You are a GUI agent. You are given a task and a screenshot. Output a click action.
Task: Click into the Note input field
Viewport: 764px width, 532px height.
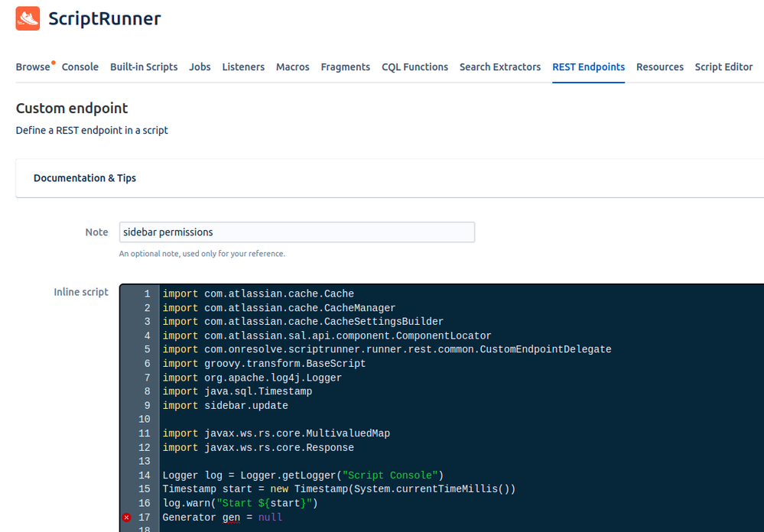(297, 232)
